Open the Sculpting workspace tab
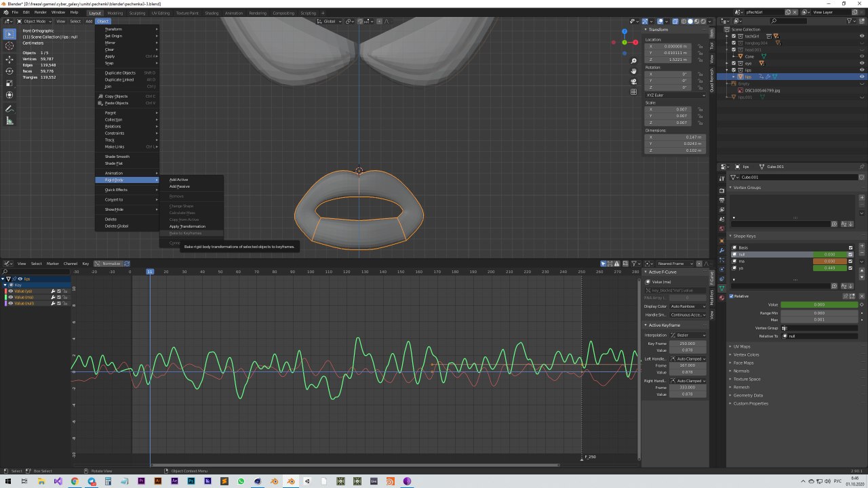The width and height of the screenshot is (868, 488). pos(137,13)
